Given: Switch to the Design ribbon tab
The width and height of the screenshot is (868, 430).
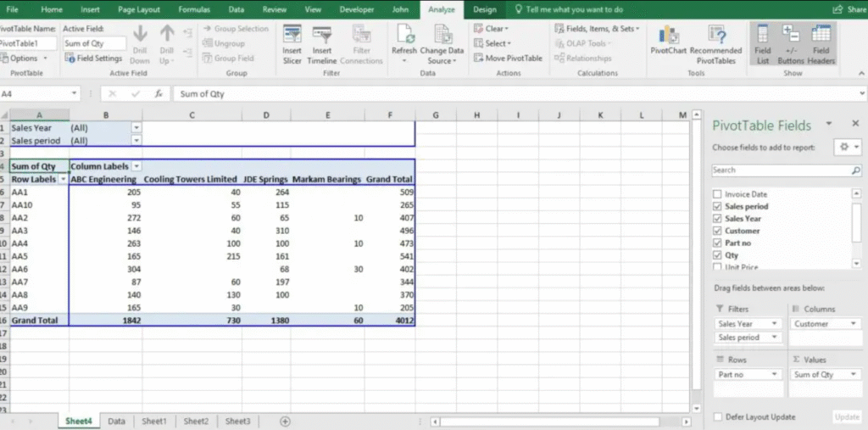Looking at the screenshot, I should [485, 9].
